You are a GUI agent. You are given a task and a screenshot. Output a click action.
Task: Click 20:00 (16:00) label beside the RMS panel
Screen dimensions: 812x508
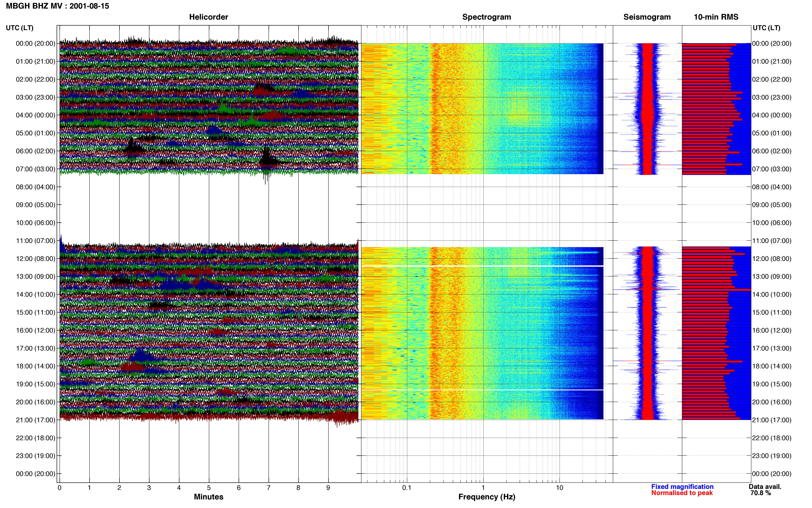point(772,402)
